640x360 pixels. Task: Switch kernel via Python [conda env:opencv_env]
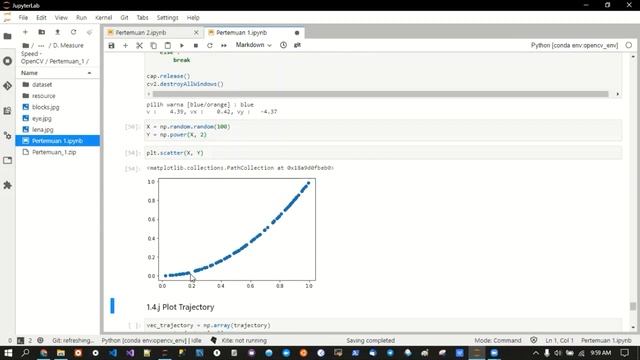pyautogui.click(x=574, y=45)
